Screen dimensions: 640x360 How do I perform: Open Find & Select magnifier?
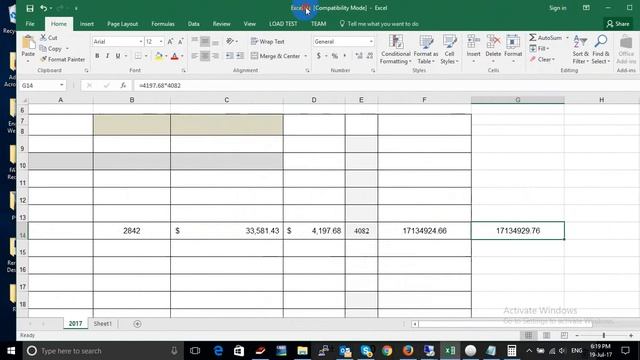601,49
